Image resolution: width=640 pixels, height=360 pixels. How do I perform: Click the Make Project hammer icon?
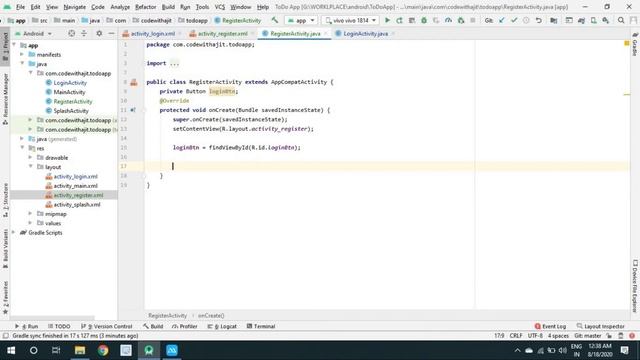coord(275,20)
